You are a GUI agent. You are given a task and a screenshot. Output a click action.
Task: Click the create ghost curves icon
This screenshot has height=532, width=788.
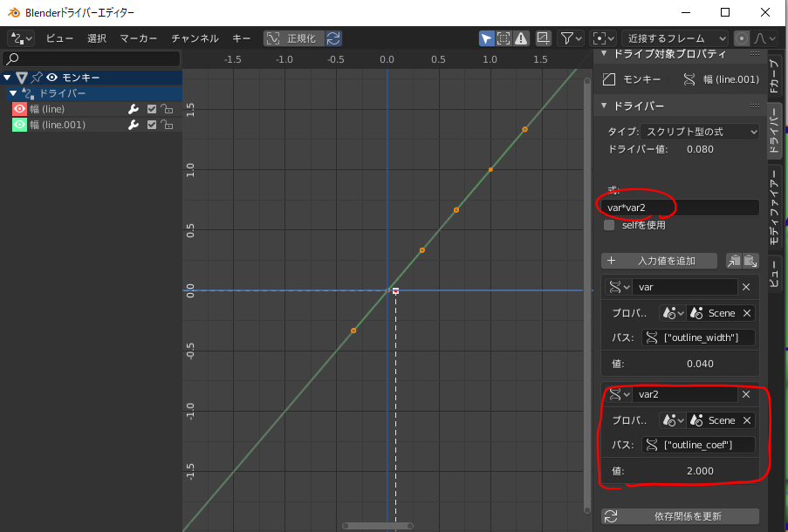[x=543, y=38]
